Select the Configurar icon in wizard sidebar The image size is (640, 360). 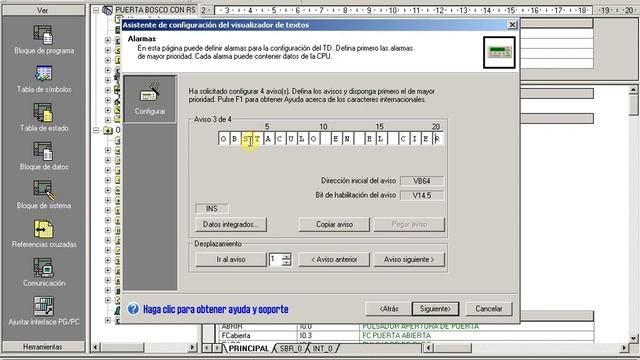click(x=150, y=98)
